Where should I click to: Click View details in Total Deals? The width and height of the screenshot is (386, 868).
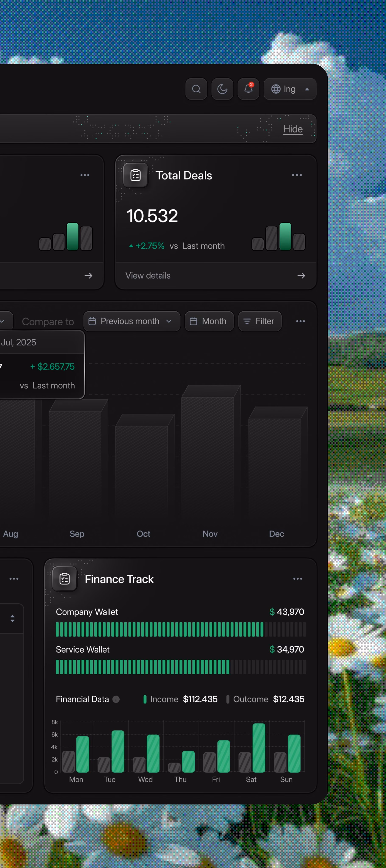[148, 276]
